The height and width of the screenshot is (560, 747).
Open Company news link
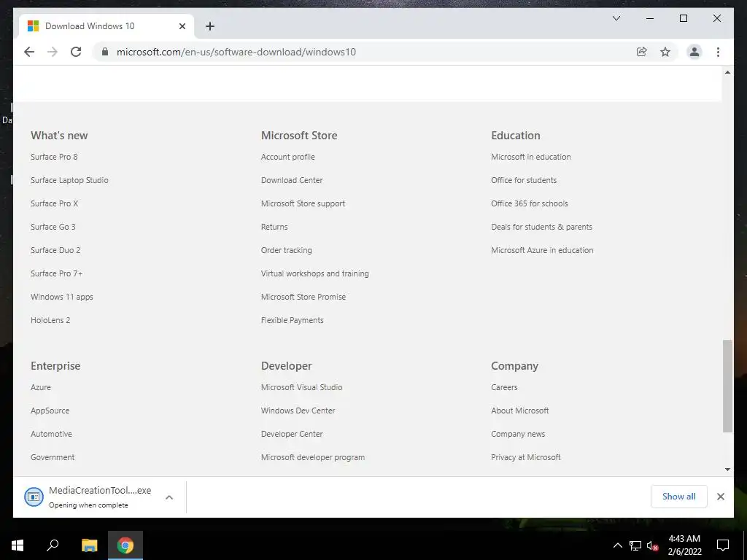[x=518, y=434]
